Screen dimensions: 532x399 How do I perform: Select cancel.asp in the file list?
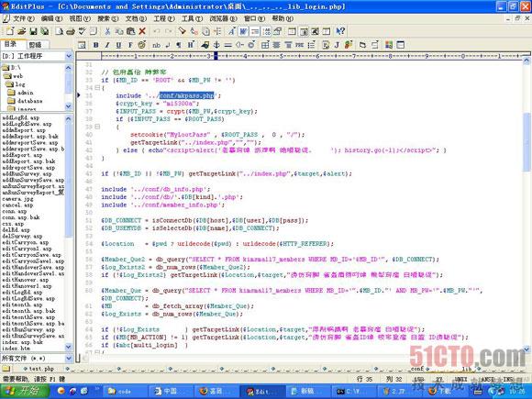click(x=17, y=205)
